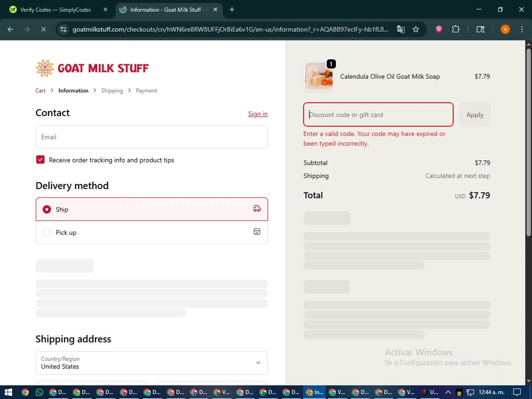Click the Payment breadcrumb step
This screenshot has width=532, height=399.
click(x=146, y=91)
